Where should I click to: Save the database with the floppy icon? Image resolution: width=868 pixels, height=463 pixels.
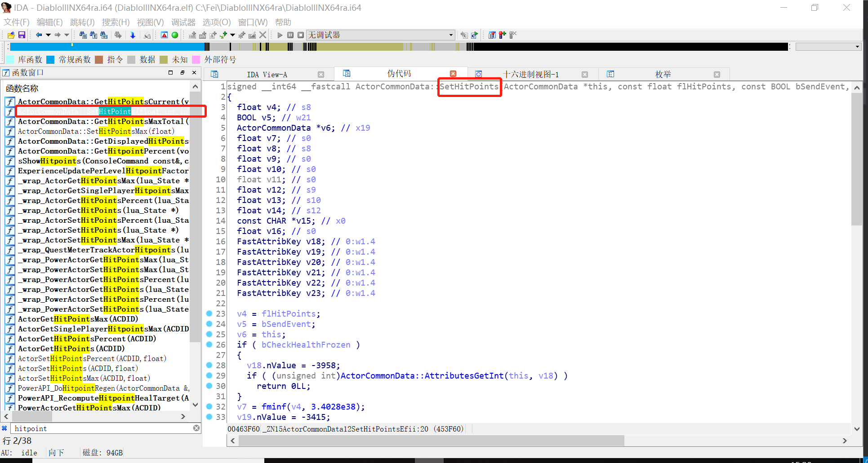click(22, 35)
